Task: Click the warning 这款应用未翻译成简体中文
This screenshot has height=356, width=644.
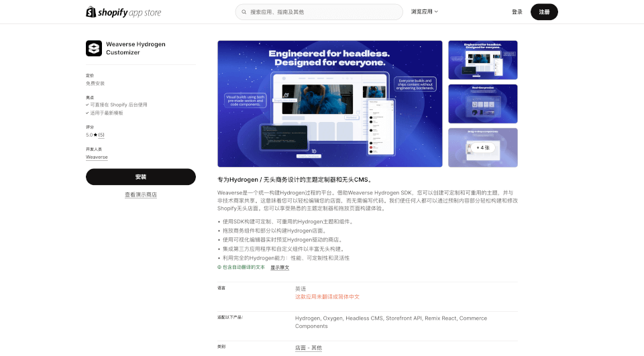Action: click(327, 296)
